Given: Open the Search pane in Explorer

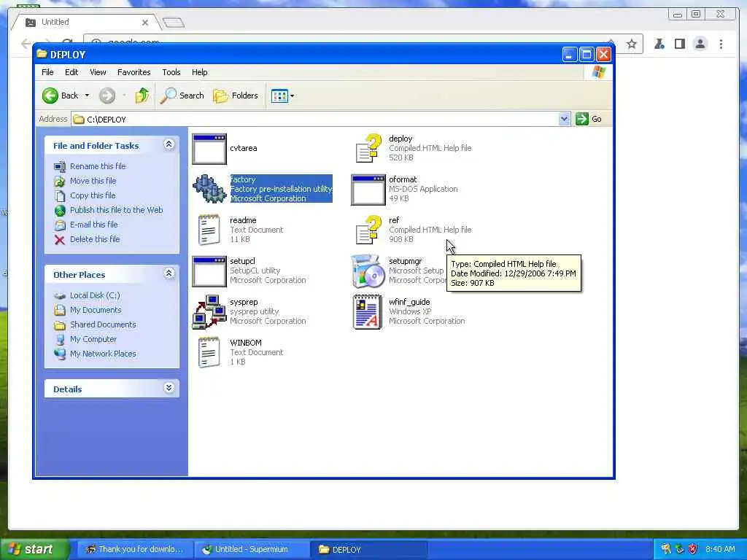Looking at the screenshot, I should click(x=182, y=96).
